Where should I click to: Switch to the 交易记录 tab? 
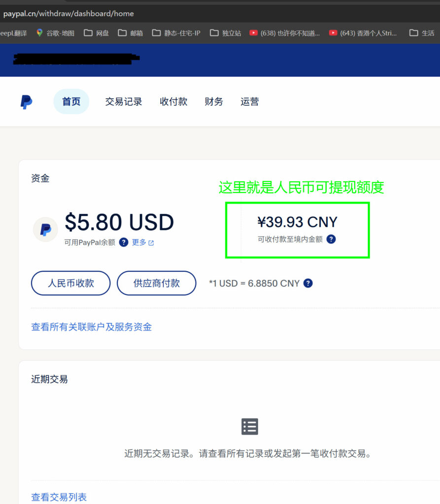[123, 102]
